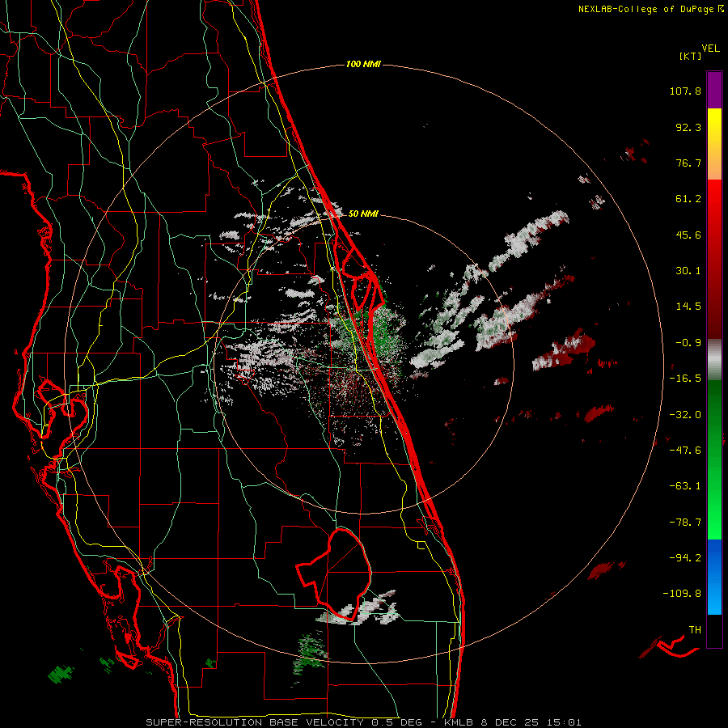The height and width of the screenshot is (728, 728).
Task: Click the 61.2 legend value
Action: pyautogui.click(x=688, y=199)
